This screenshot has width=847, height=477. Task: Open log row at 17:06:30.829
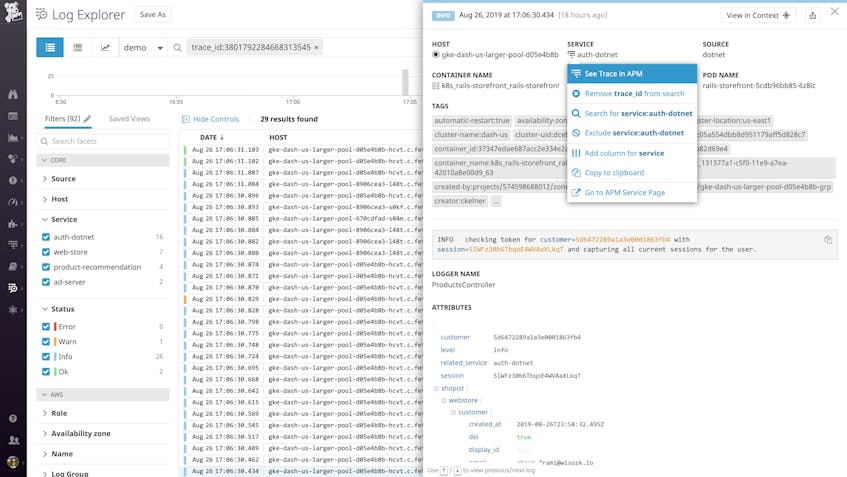(x=302, y=299)
